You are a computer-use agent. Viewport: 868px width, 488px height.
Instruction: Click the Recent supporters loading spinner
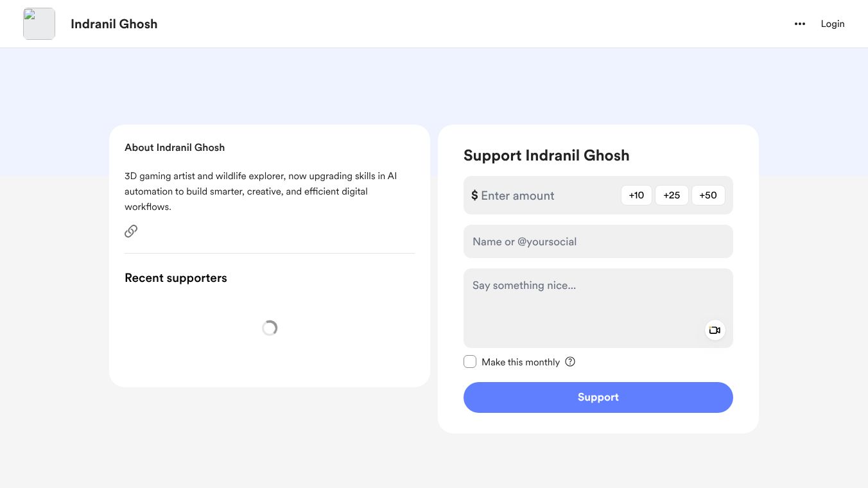(270, 328)
